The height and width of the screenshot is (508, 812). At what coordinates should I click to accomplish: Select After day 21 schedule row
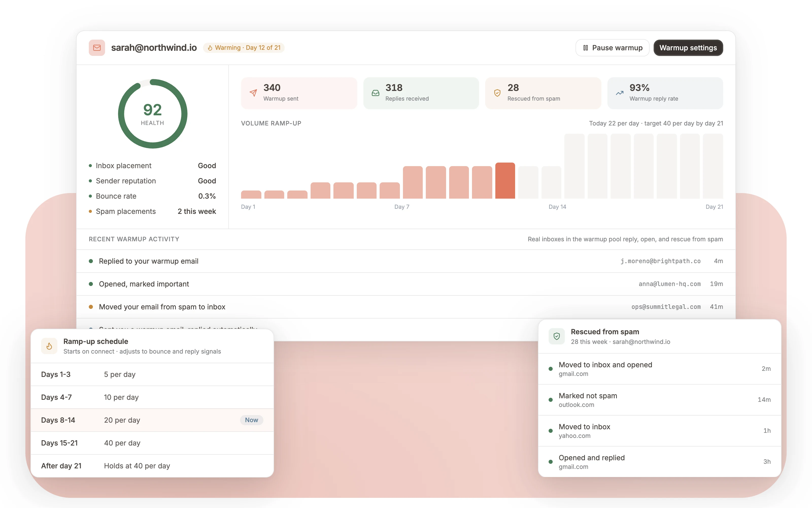152,466
